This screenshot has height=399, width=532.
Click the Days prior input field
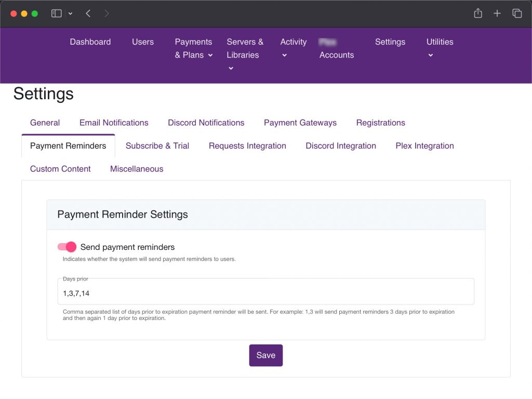click(x=265, y=294)
